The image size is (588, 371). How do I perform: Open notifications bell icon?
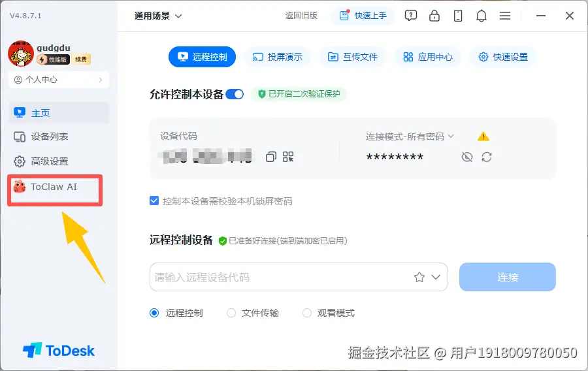[x=482, y=16]
